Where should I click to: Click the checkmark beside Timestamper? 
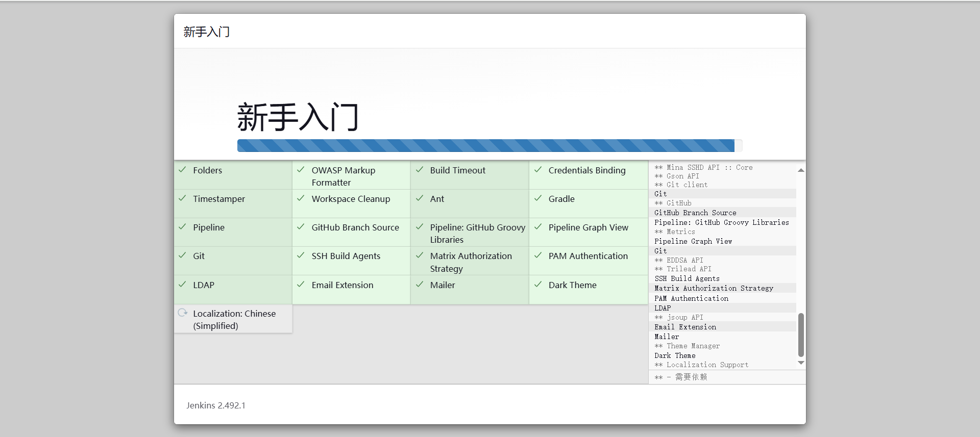tap(182, 198)
